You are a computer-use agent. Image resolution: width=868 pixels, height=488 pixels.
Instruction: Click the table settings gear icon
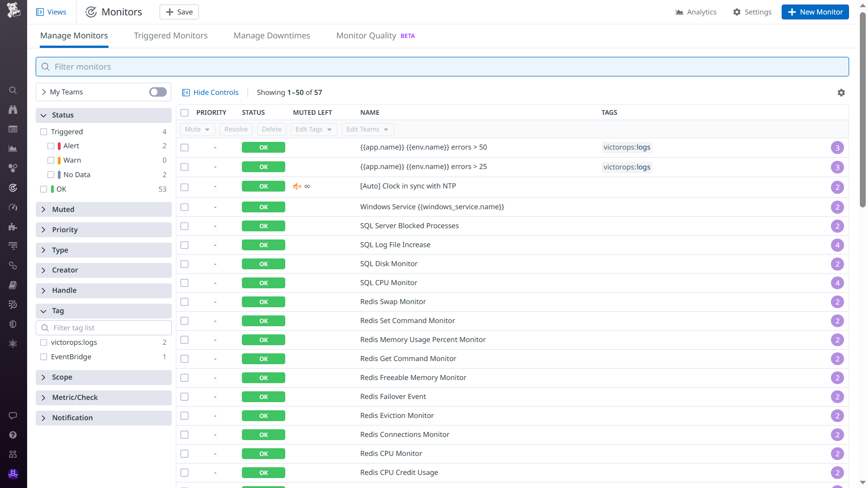click(x=841, y=93)
